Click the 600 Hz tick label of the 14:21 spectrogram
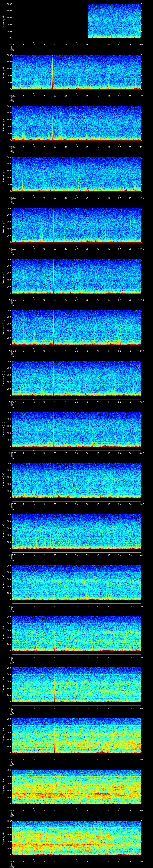 [x=8, y=630]
